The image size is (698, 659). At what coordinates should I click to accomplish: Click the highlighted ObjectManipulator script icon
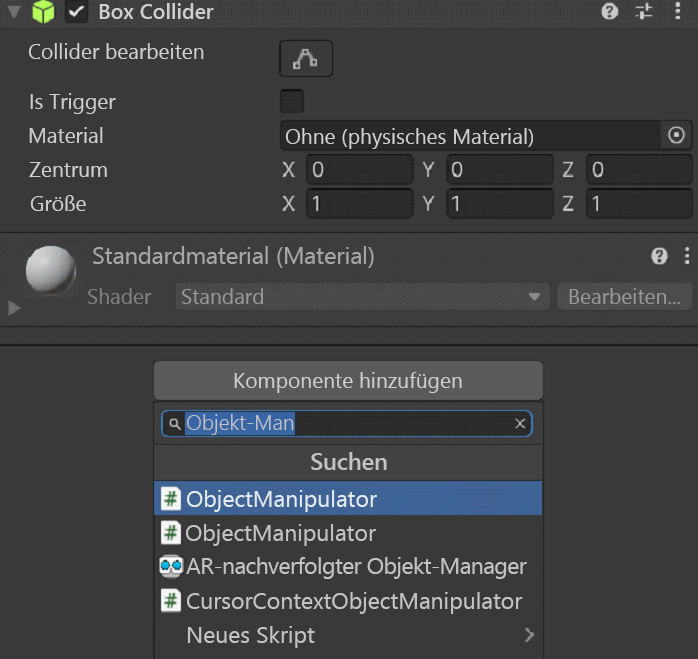pyautogui.click(x=170, y=498)
